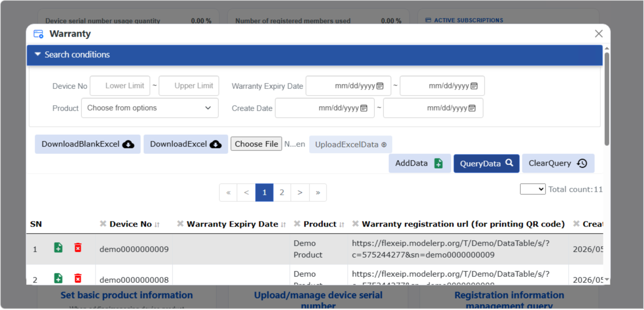Click the AddData button
This screenshot has width=644, height=310.
tap(419, 163)
